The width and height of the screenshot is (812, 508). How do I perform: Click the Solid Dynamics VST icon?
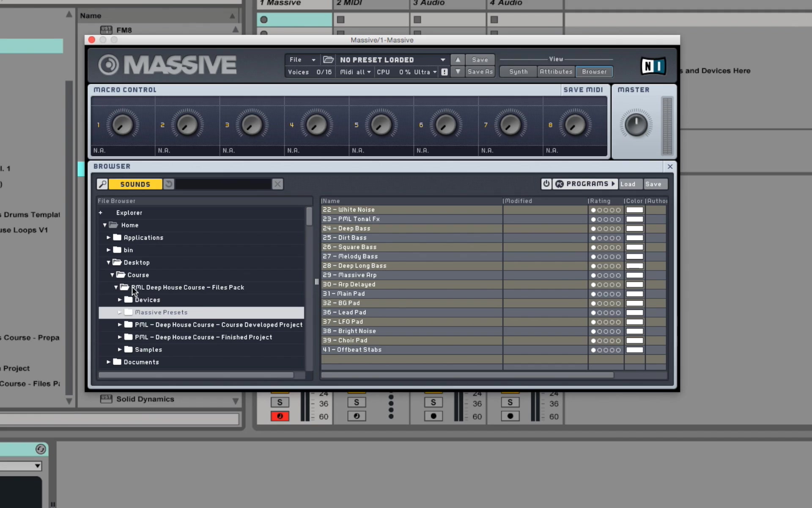pyautogui.click(x=106, y=399)
